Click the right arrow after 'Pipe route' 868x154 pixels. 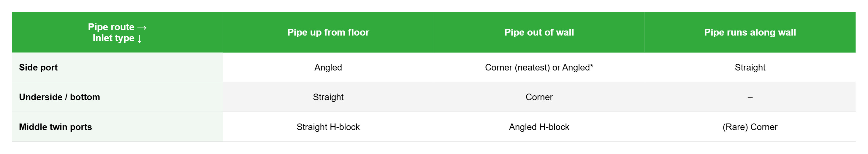click(x=142, y=27)
